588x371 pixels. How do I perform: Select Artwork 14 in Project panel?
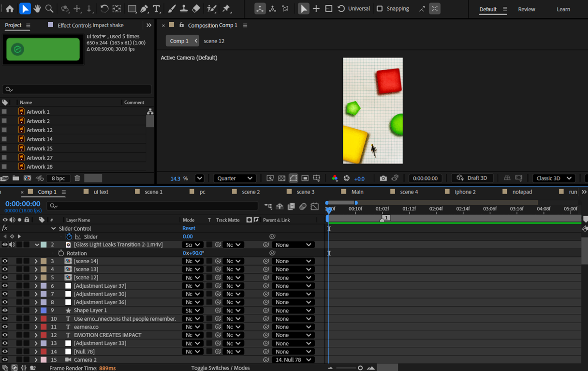point(40,139)
